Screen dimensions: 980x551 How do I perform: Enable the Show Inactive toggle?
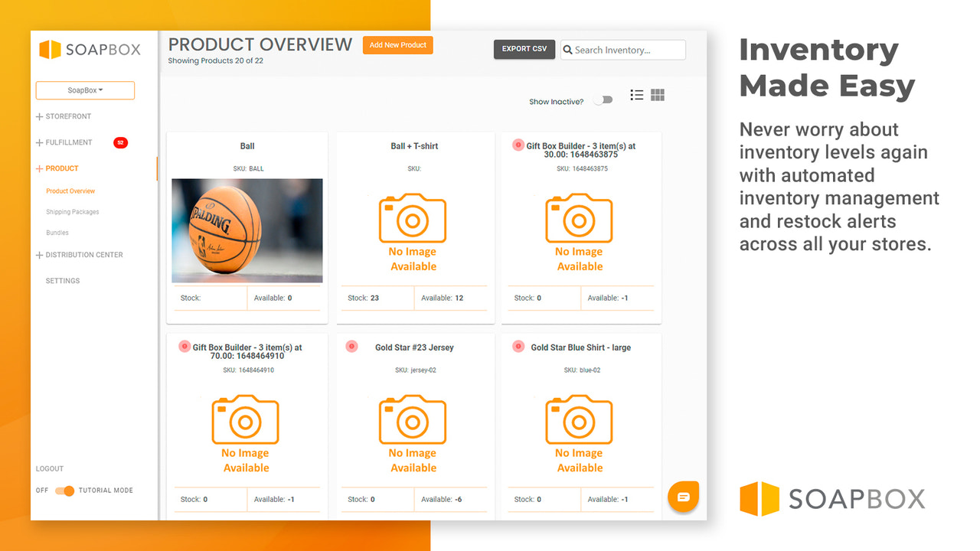click(x=603, y=99)
